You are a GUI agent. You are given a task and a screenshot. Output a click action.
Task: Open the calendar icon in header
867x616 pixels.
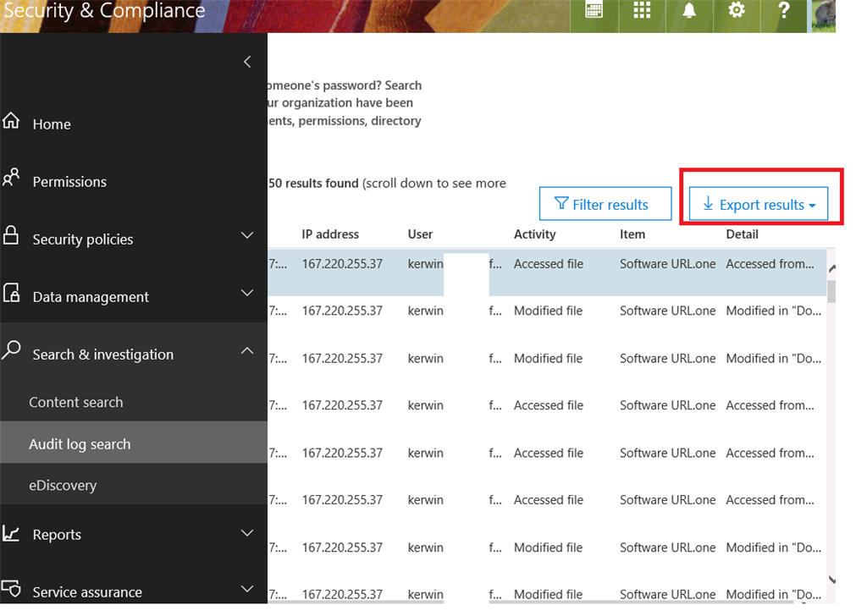(594, 10)
